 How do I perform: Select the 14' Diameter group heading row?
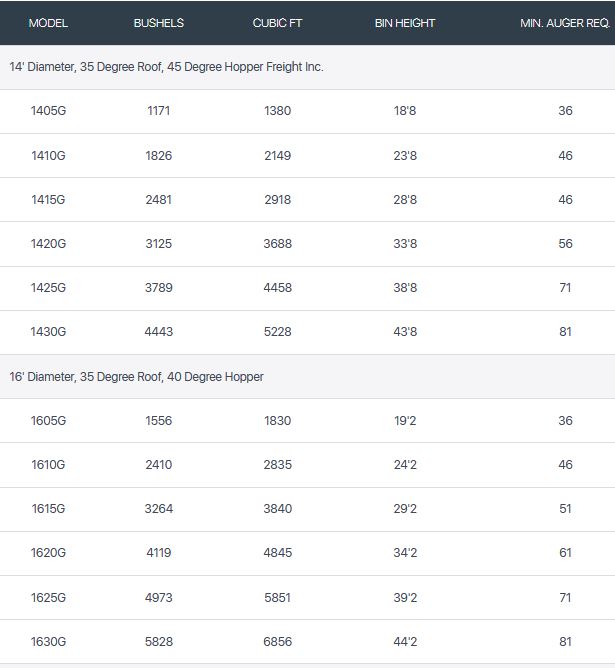click(167, 67)
